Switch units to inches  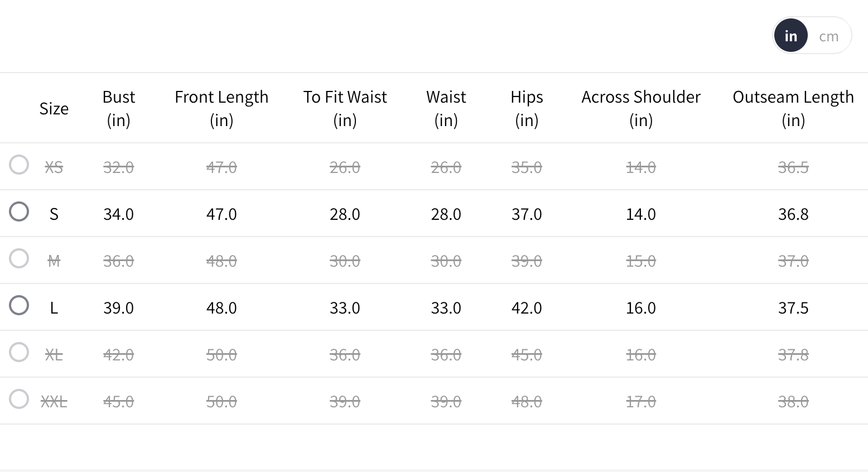pyautogui.click(x=790, y=36)
